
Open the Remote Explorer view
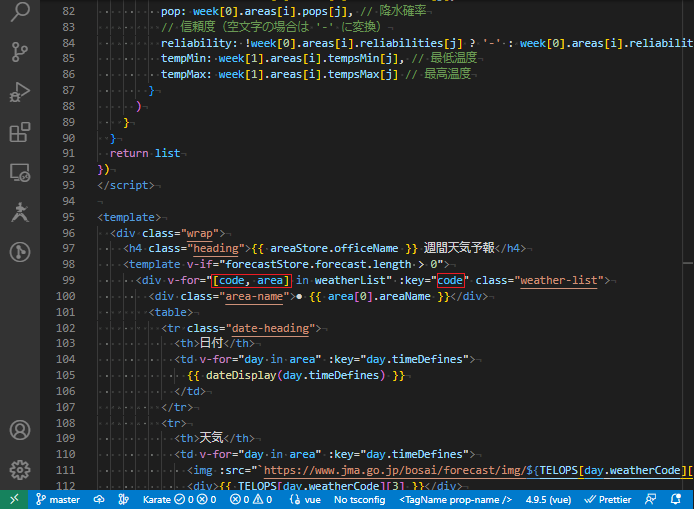(20, 172)
